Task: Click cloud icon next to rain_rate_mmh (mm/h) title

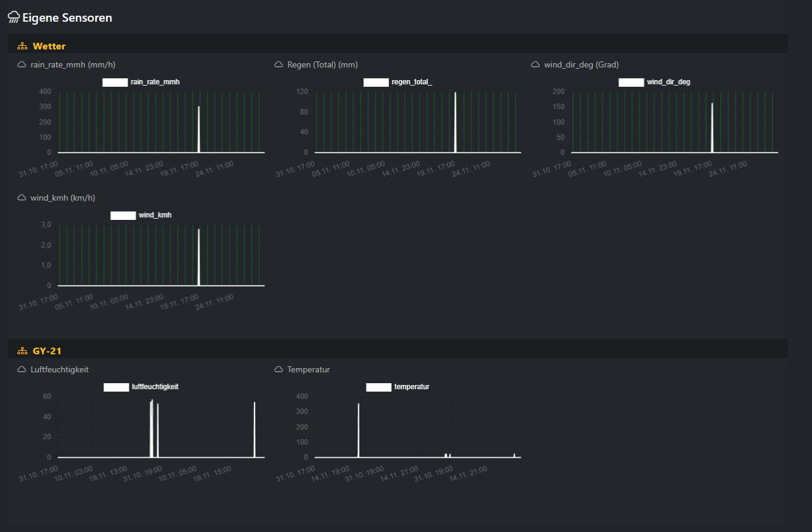Action: click(22, 64)
